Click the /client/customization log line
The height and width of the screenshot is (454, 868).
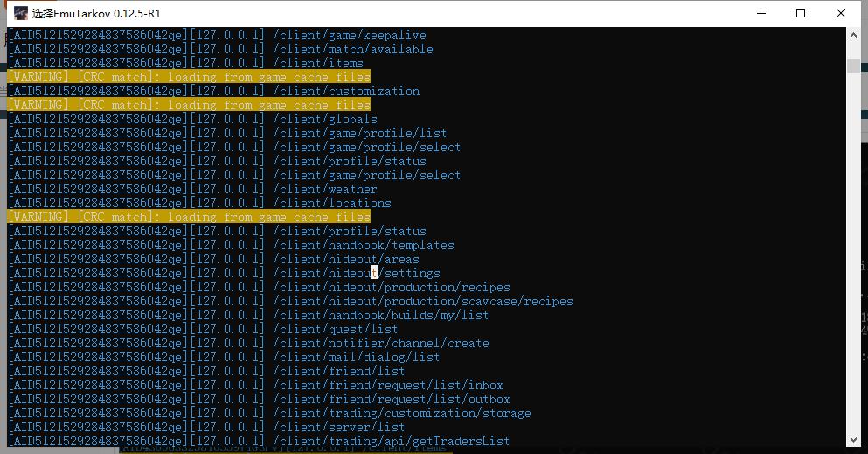pyautogui.click(x=213, y=91)
